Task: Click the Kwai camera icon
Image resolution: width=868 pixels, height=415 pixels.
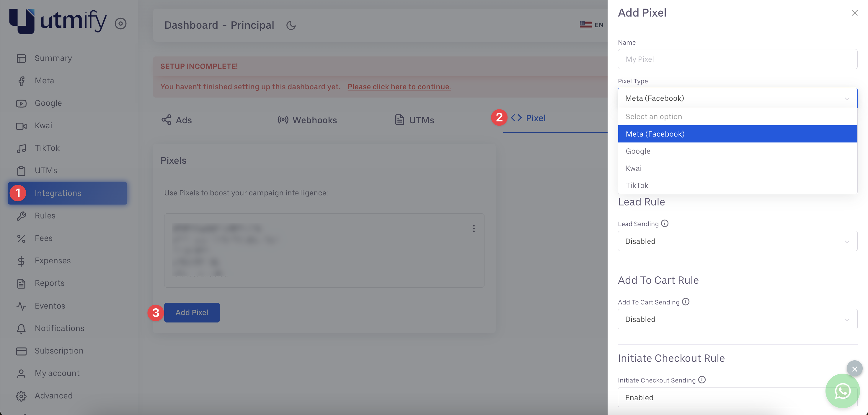Action: click(21, 126)
